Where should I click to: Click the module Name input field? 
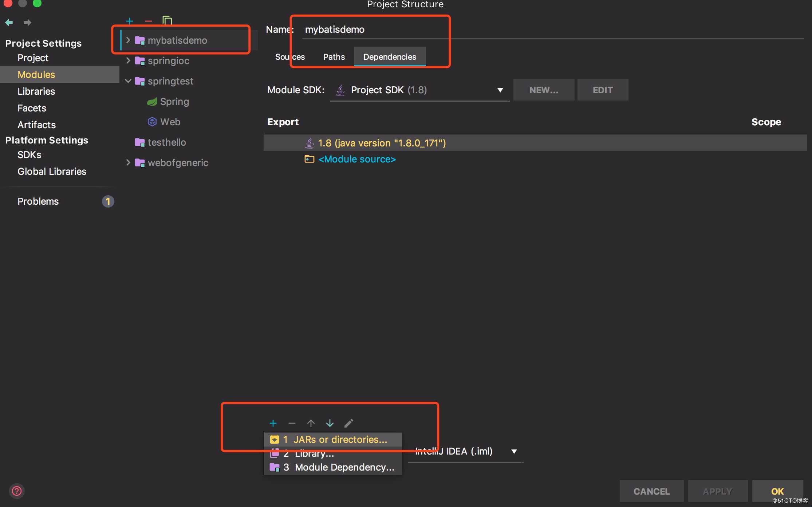(x=553, y=29)
